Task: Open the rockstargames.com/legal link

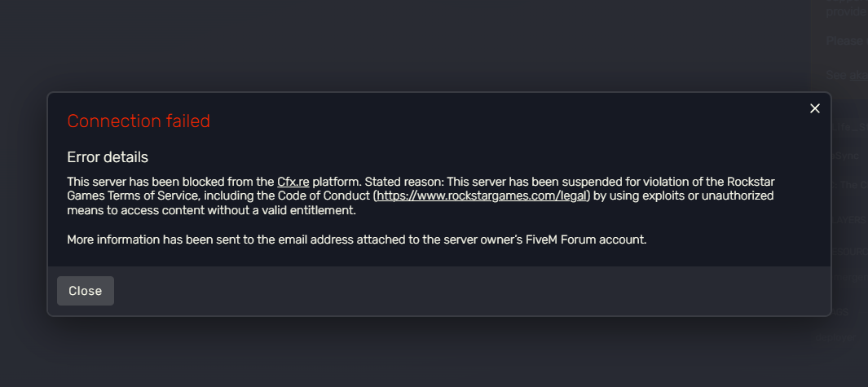Action: click(481, 196)
